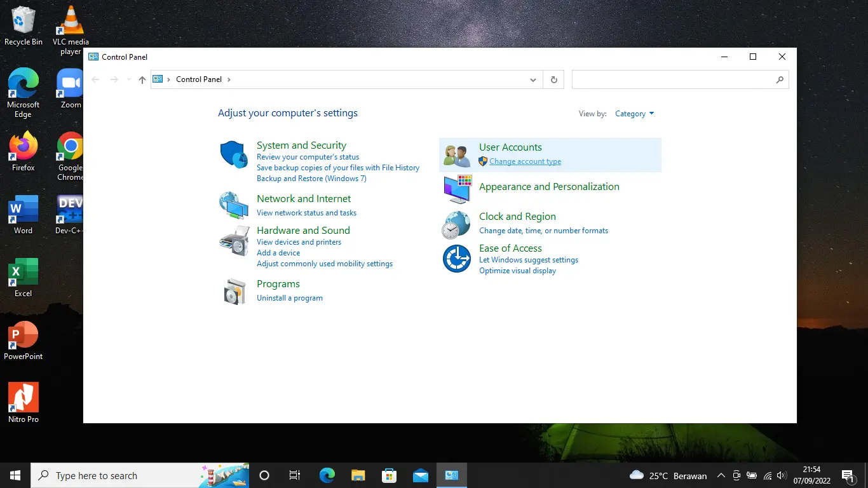The image size is (868, 488).
Task: Go up one level with up arrow
Action: click(x=142, y=79)
